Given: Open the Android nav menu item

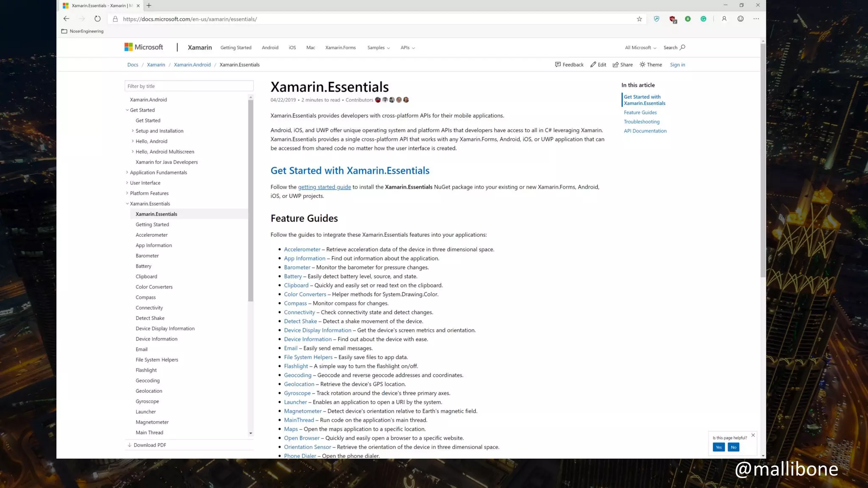Looking at the screenshot, I should [x=270, y=48].
